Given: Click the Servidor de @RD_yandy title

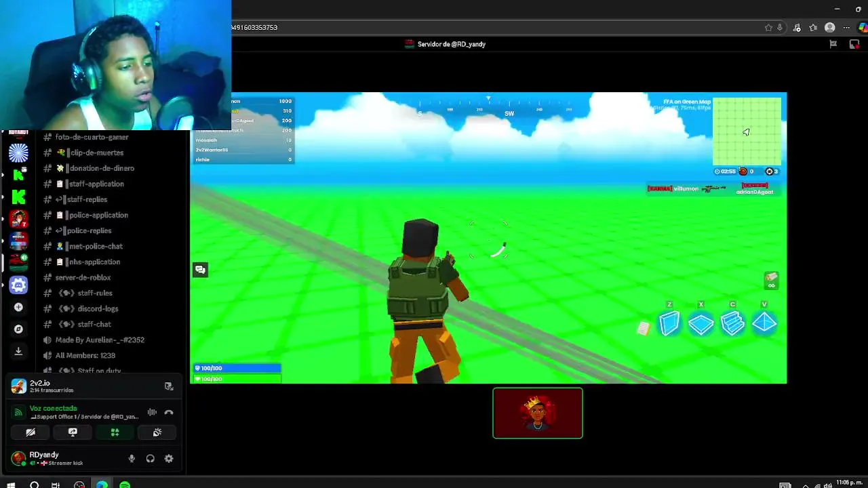Looking at the screenshot, I should point(451,44).
